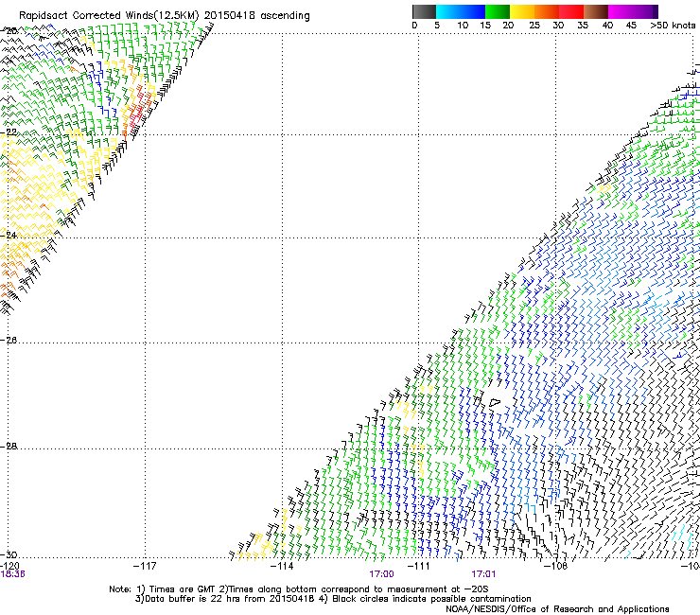Click the purple time stamp '17:00'
Image resolution: width=700 pixels, height=615 pixels.
point(382,574)
